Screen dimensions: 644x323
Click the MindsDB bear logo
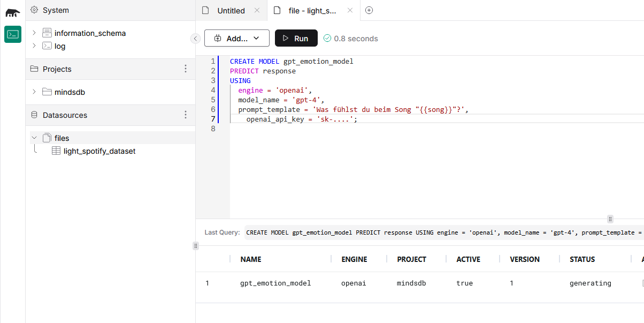13,12
